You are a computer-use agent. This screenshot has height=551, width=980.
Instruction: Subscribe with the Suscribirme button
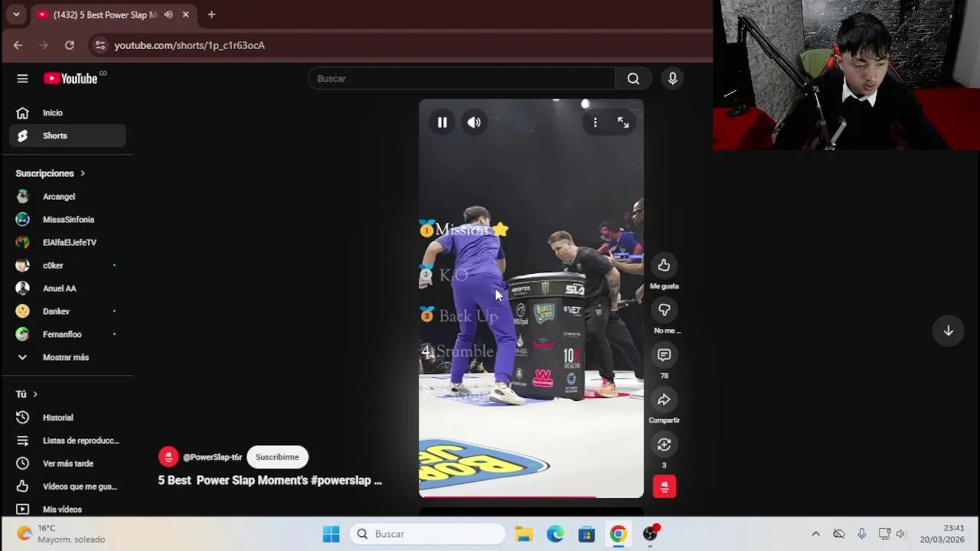coord(277,457)
